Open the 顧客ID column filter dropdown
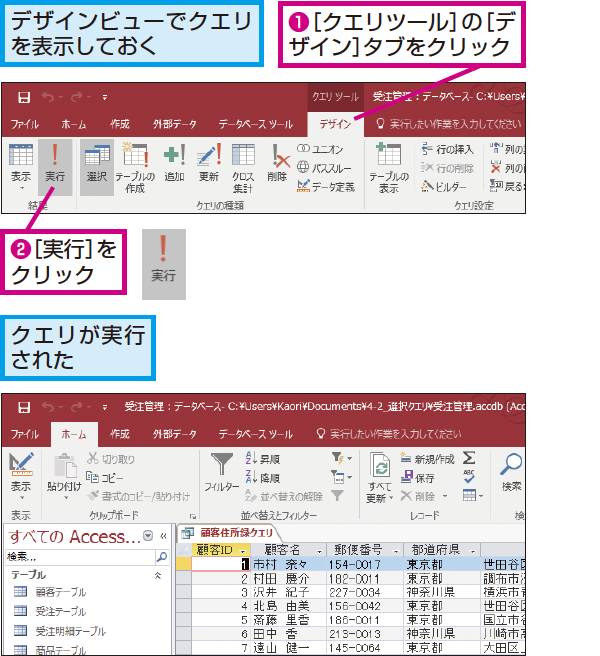Screen dimensions: 600x656 (243, 550)
